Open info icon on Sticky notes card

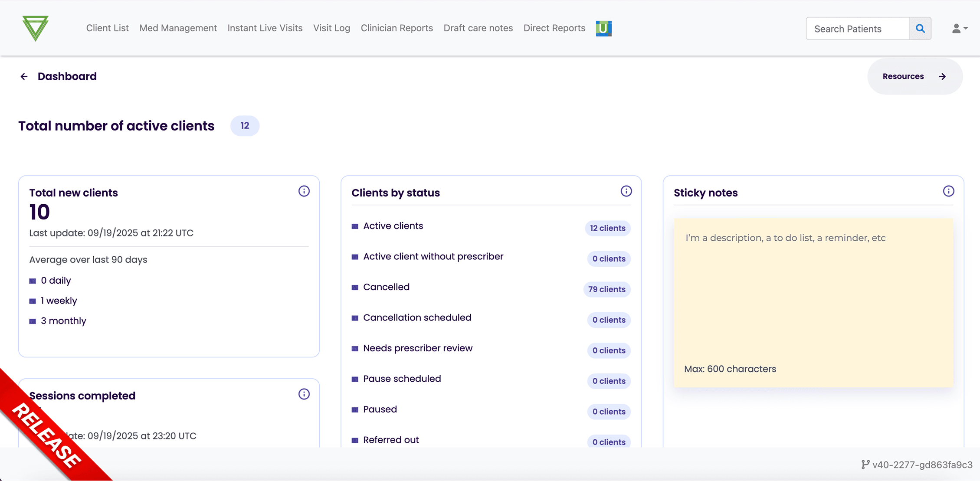pyautogui.click(x=948, y=191)
